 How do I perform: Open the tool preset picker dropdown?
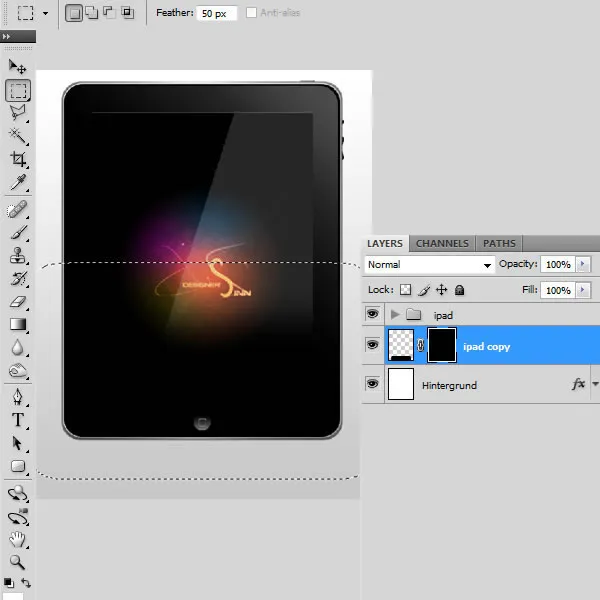[x=46, y=13]
